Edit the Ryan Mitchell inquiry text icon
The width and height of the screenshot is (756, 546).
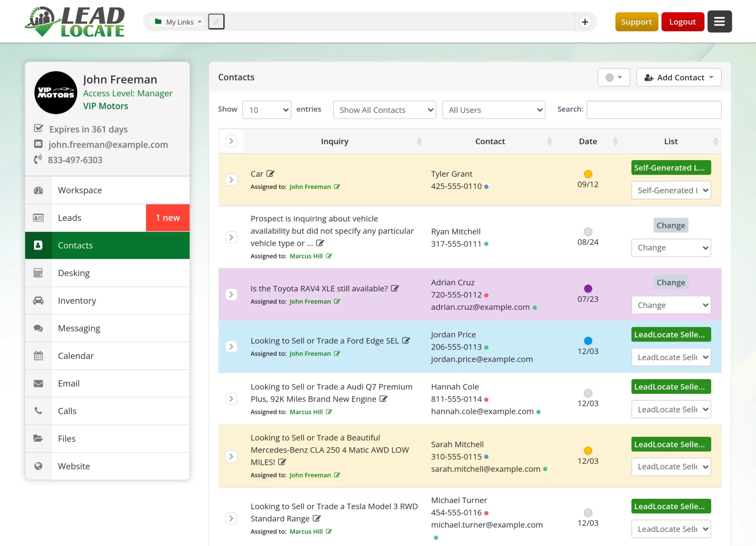tap(320, 243)
